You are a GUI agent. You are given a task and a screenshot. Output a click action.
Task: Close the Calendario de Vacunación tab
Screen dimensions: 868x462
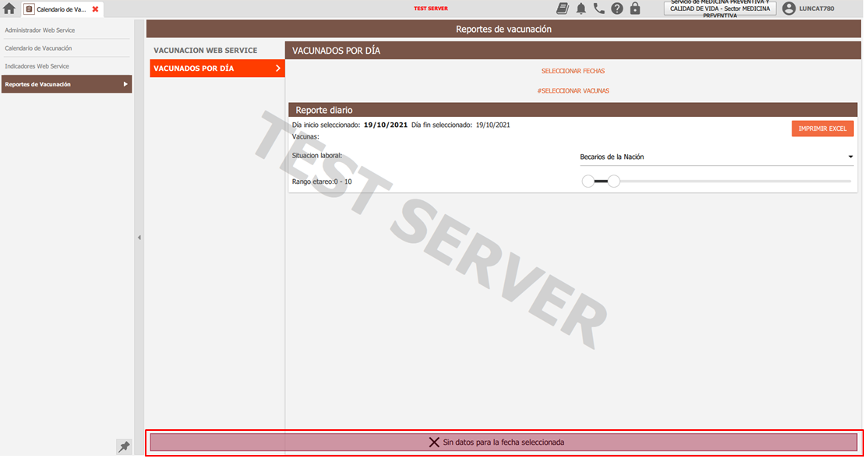(95, 9)
